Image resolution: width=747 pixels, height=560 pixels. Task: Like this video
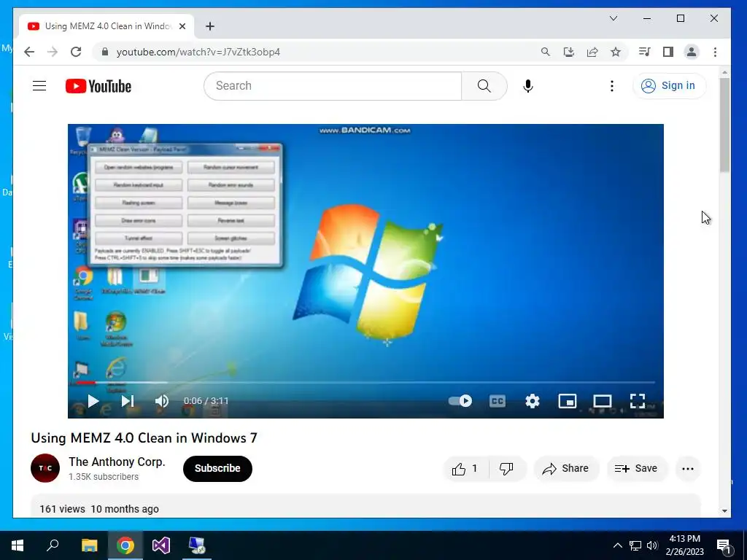(465, 469)
